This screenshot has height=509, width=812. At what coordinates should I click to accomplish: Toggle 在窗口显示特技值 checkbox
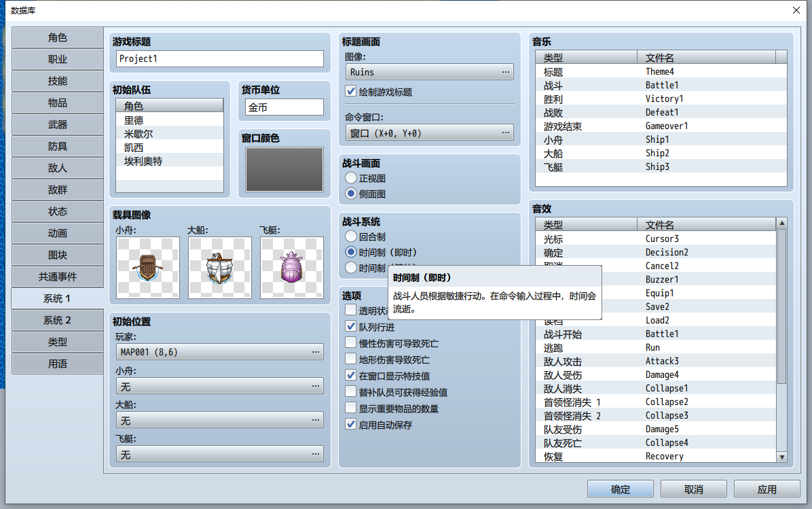[x=350, y=375]
